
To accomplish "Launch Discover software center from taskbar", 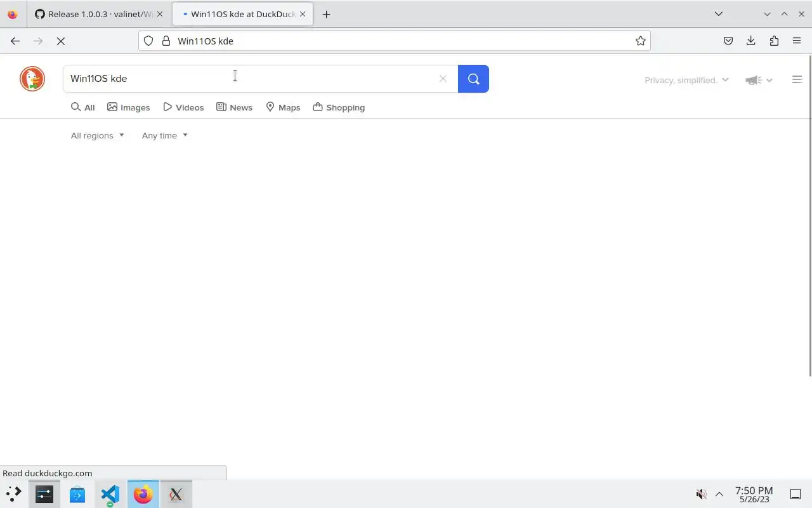I will (x=77, y=493).
